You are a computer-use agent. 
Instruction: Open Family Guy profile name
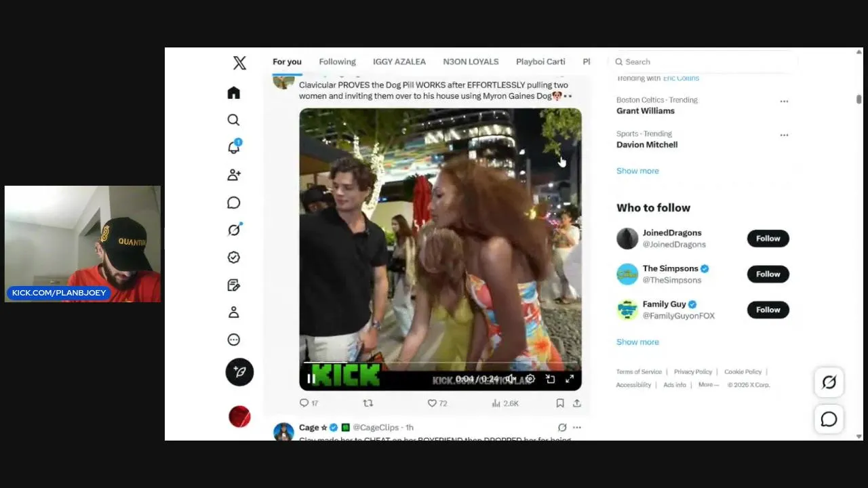tap(665, 304)
